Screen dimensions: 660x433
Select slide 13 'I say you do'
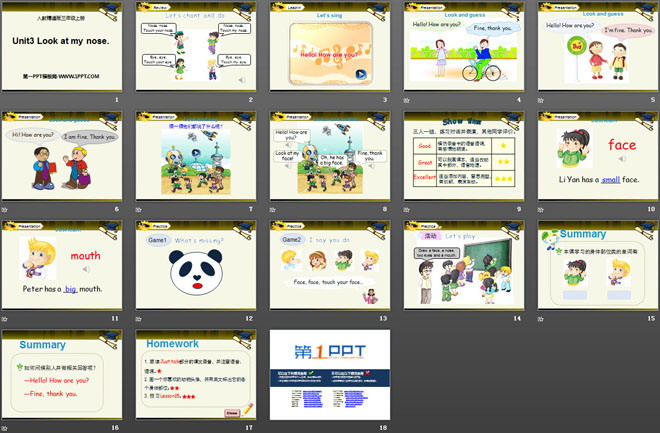click(x=330, y=265)
